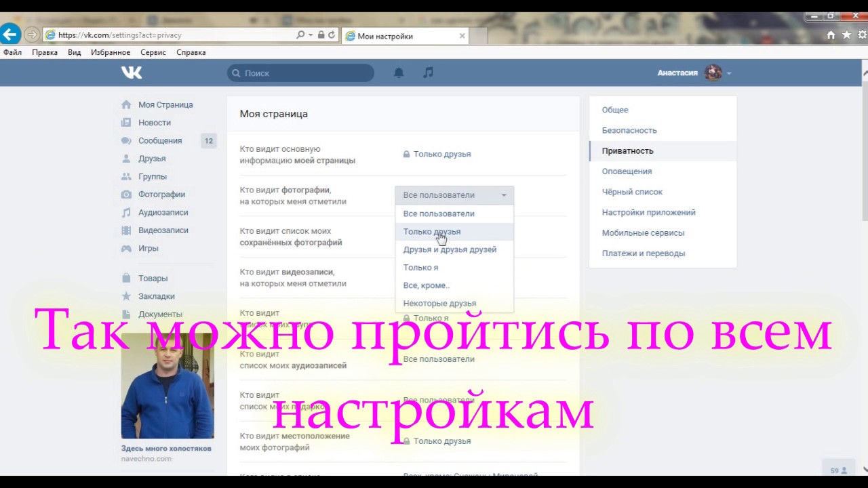The width and height of the screenshot is (868, 488).
Task: Switch to Безопасность settings section
Action: point(663,130)
